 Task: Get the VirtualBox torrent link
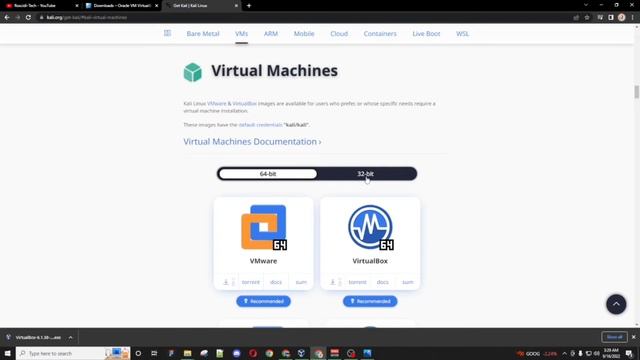(358, 282)
